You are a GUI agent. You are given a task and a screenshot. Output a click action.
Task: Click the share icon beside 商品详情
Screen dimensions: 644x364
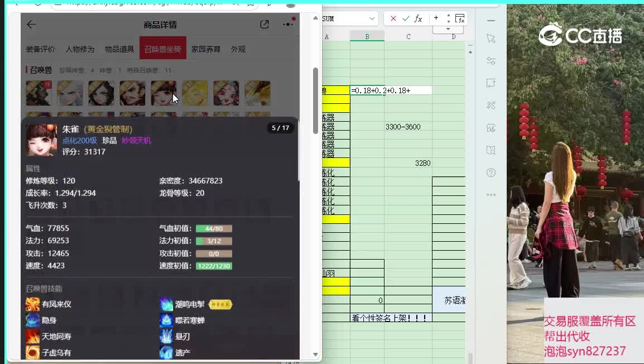tap(265, 25)
